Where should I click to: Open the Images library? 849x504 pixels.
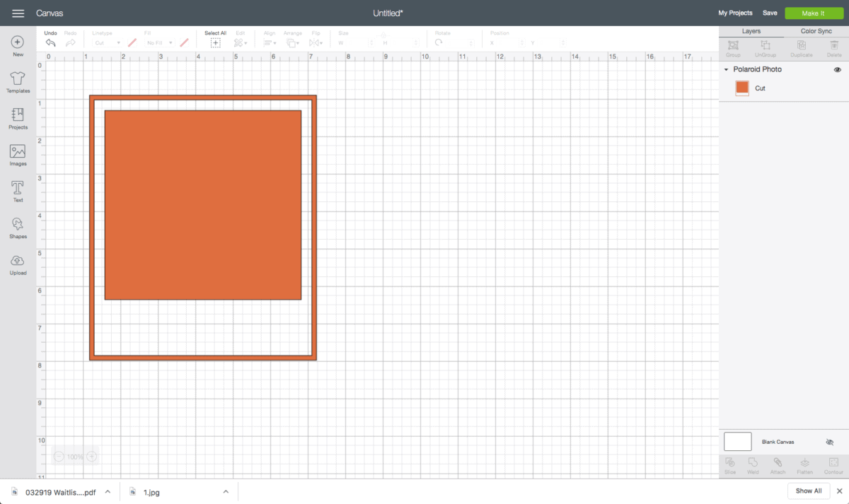pos(18,152)
